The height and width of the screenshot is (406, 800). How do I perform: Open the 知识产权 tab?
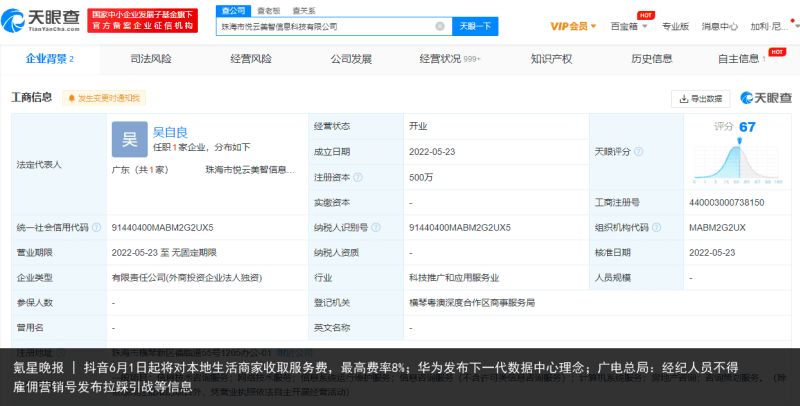[x=551, y=59]
